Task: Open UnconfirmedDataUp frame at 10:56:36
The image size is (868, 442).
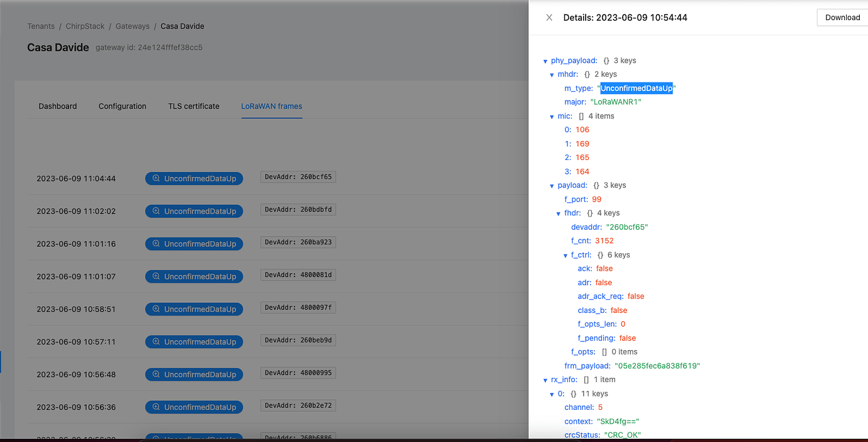Action: [194, 407]
